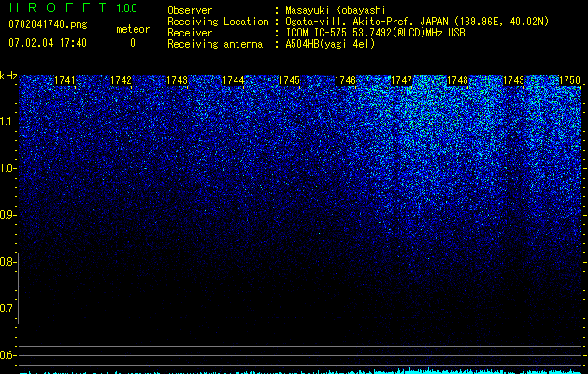Click the 1744 time marker
The image size is (588, 374).
point(234,80)
